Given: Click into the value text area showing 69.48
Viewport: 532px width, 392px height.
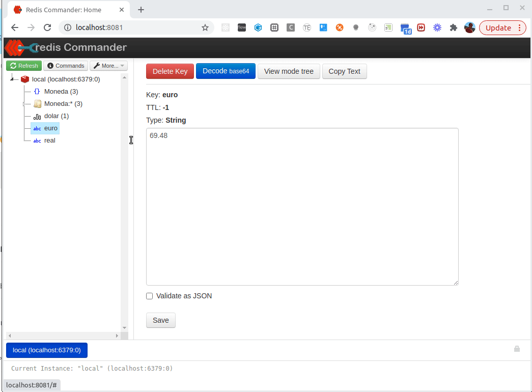Looking at the screenshot, I should click(302, 207).
